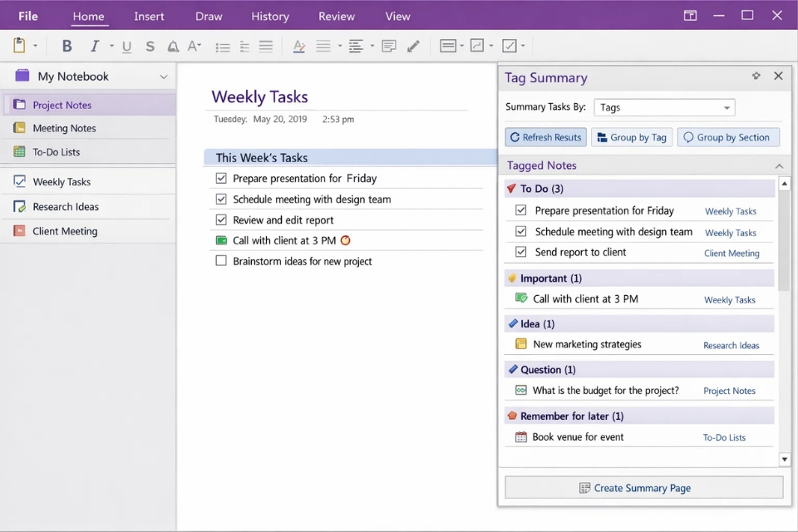798x532 pixels.
Task: Click the Refresh Results button
Action: [545, 136]
